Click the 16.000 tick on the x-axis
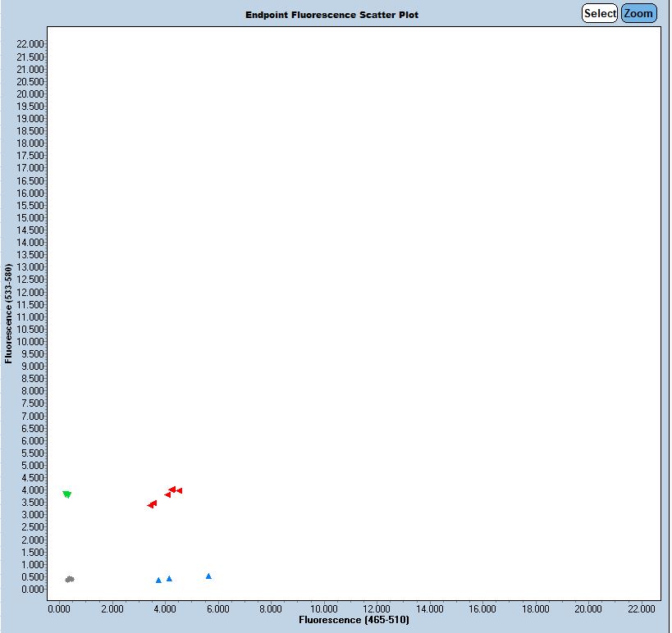Image resolution: width=672 pixels, height=633 pixels. pyautogui.click(x=482, y=609)
